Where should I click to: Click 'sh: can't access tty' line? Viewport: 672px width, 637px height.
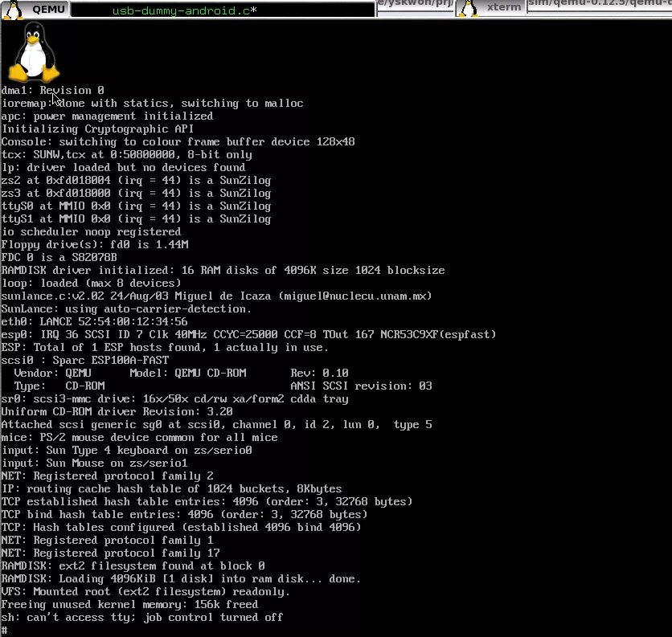[141, 617]
